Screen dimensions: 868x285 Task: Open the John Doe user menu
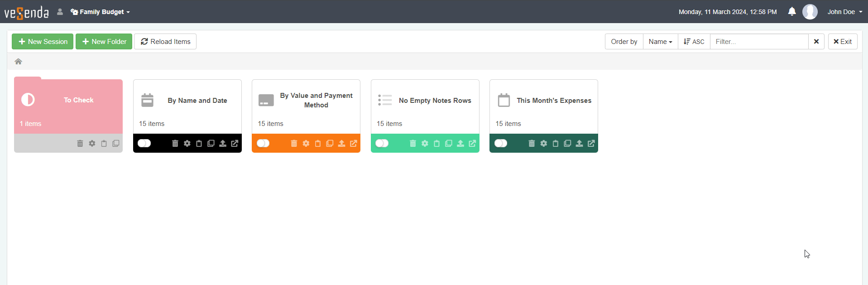click(x=844, y=12)
